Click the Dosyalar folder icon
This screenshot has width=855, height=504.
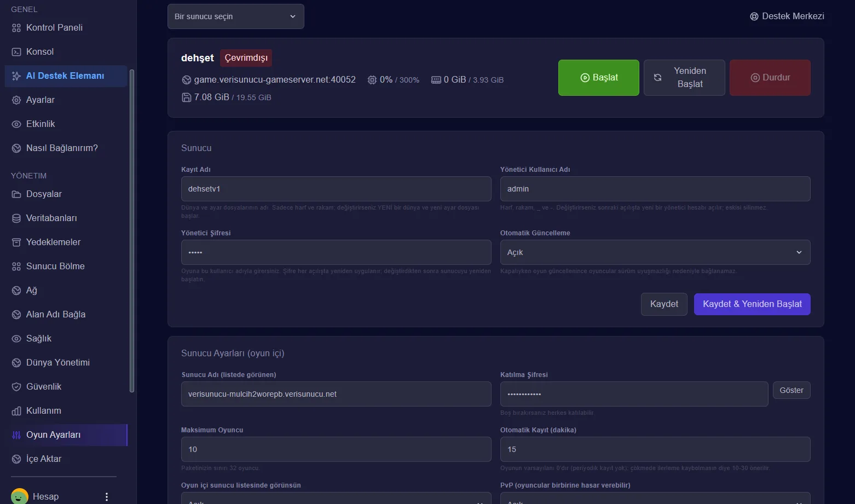pos(16,194)
